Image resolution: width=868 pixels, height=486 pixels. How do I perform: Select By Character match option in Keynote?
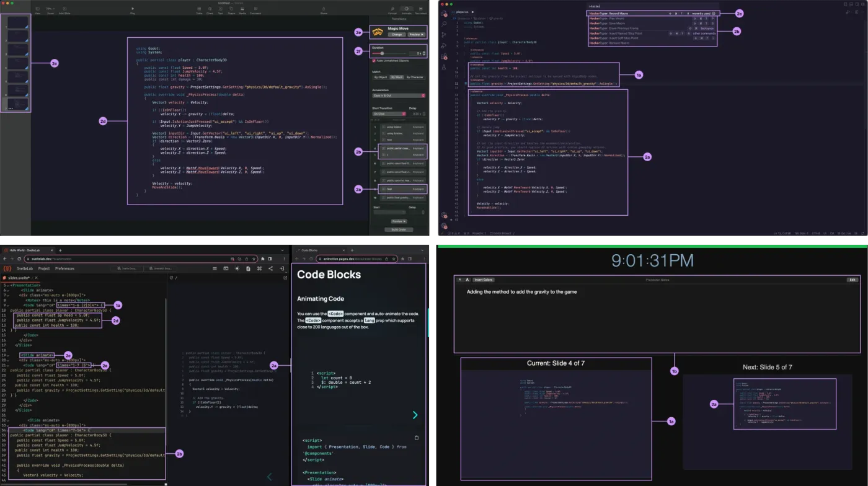(x=415, y=77)
